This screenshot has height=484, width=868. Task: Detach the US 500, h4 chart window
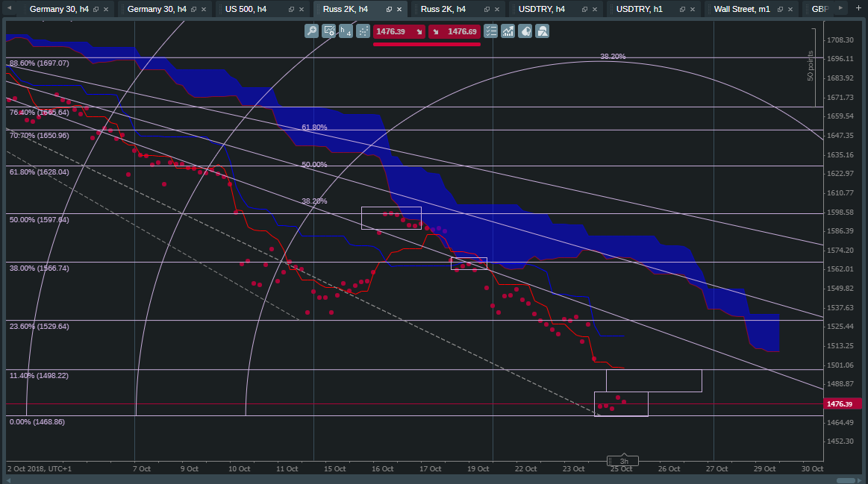click(291, 10)
